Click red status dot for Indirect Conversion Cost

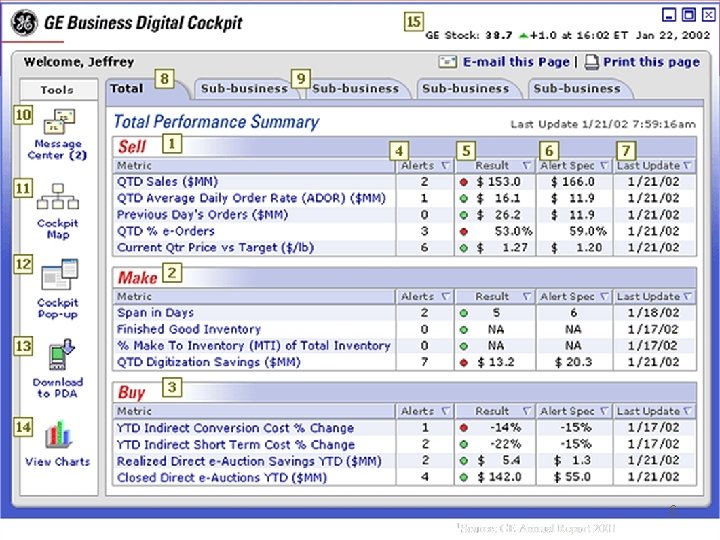pyautogui.click(x=464, y=428)
